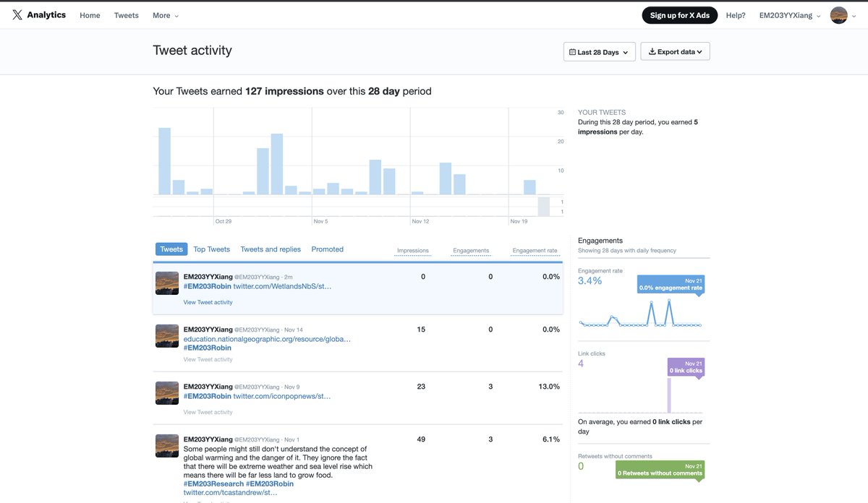
Task: Select the Tweets tab in the list
Action: 171,249
